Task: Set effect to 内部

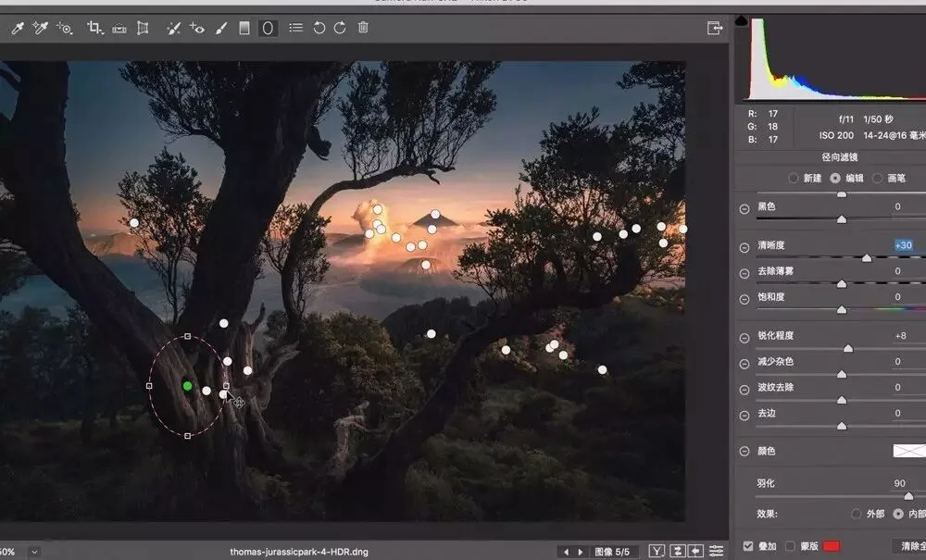Action: [x=898, y=514]
